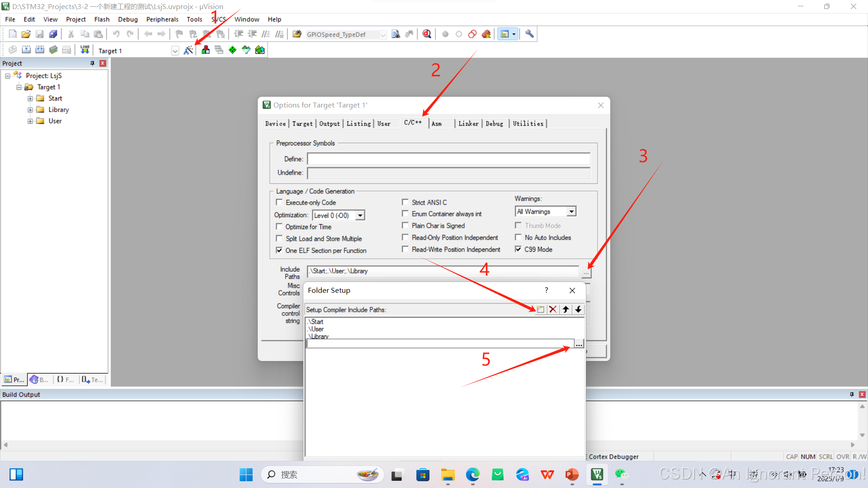Open the Peripherals menu
Image resolution: width=868 pixels, height=488 pixels.
162,19
